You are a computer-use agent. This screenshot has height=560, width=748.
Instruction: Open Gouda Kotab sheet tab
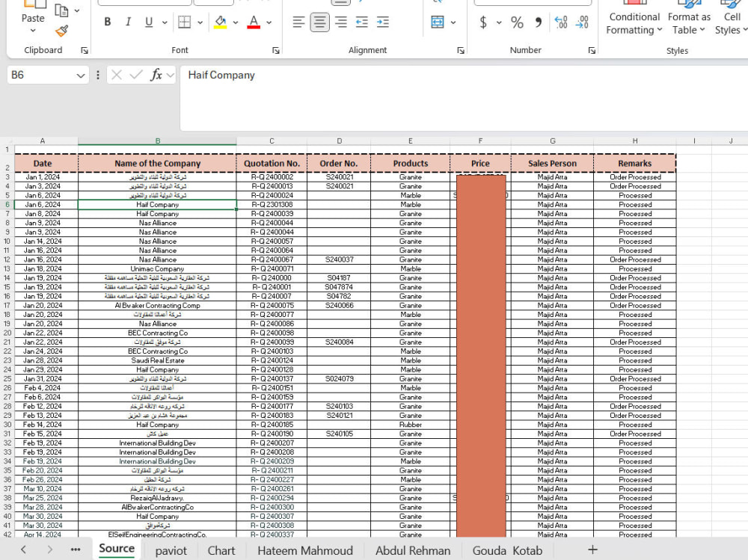pyautogui.click(x=507, y=550)
